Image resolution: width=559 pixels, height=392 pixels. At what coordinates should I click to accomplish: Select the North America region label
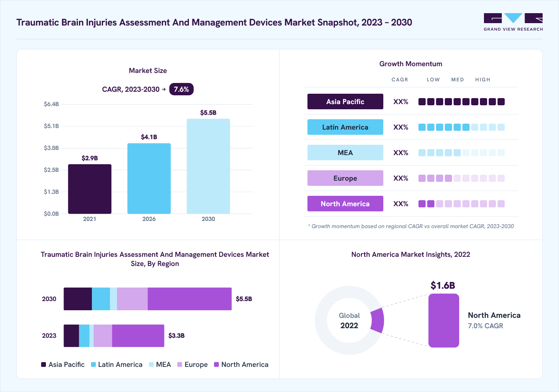pyautogui.click(x=345, y=204)
